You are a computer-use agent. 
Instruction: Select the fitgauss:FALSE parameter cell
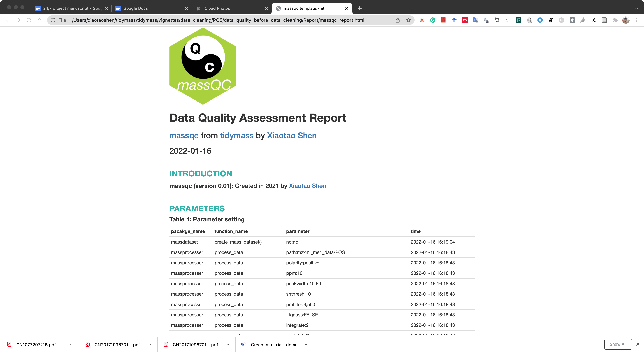(302, 315)
